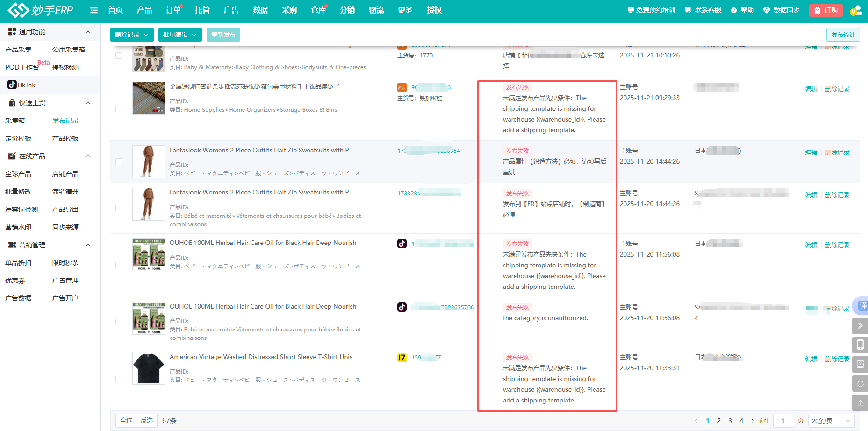Open the translate floating button

(x=861, y=306)
